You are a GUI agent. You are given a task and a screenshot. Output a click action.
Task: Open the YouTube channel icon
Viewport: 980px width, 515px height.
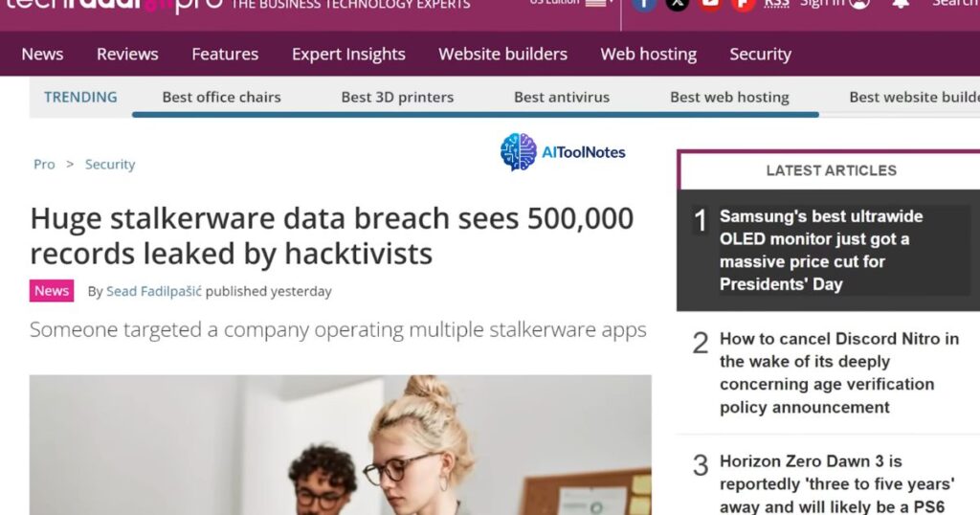pos(709,3)
